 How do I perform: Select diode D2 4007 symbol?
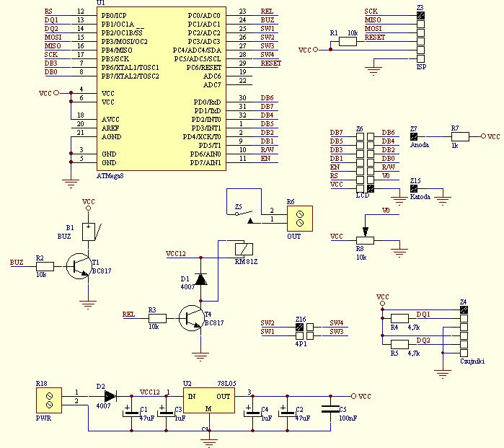pyautogui.click(x=110, y=396)
